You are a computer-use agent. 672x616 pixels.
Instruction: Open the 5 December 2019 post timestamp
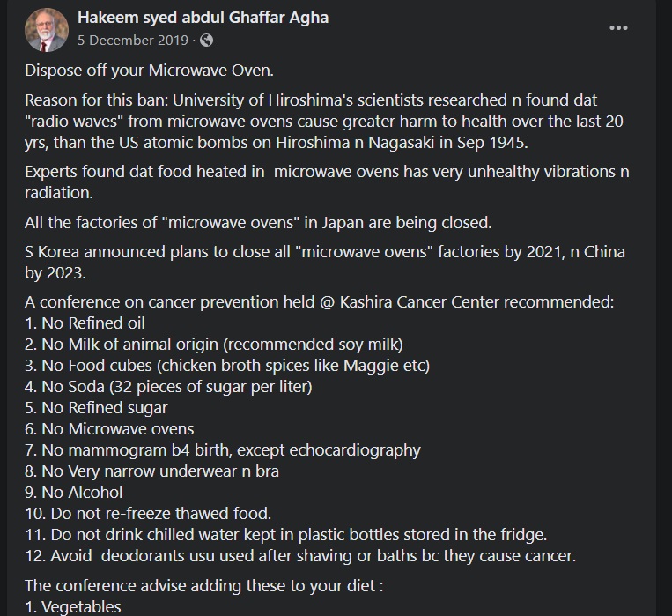pyautogui.click(x=133, y=40)
